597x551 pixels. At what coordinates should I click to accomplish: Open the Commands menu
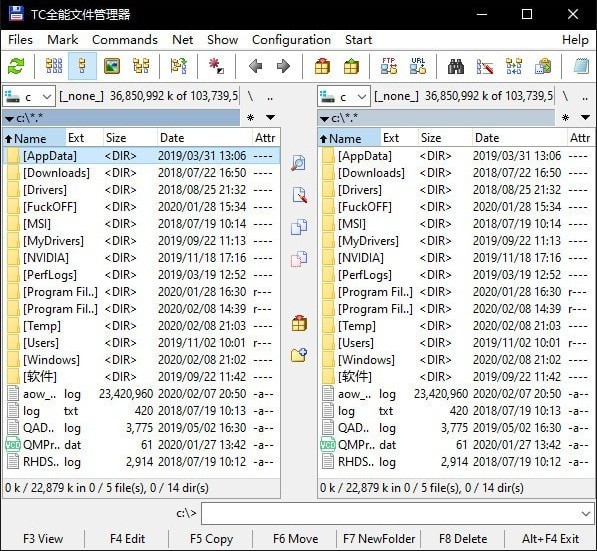[x=125, y=40]
